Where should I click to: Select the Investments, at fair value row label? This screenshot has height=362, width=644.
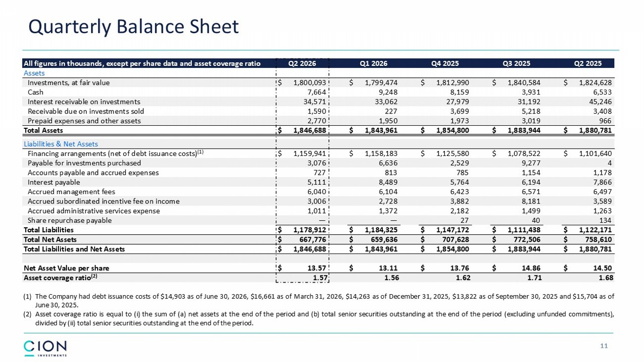click(69, 83)
